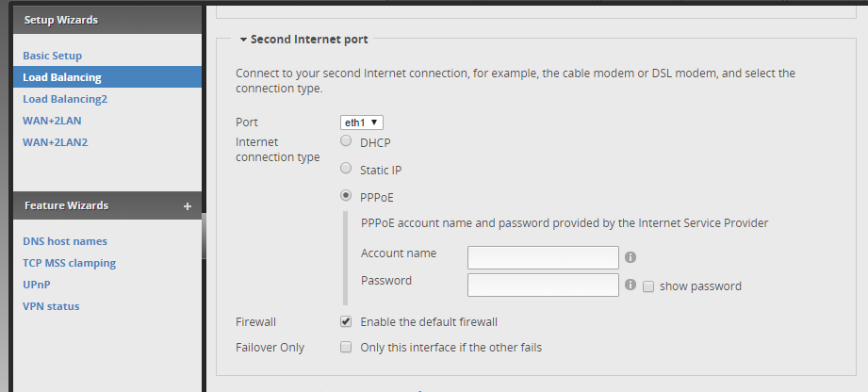Image resolution: width=868 pixels, height=392 pixels.
Task: Go to WAN+2LAN setup wizard
Action: coord(55,121)
